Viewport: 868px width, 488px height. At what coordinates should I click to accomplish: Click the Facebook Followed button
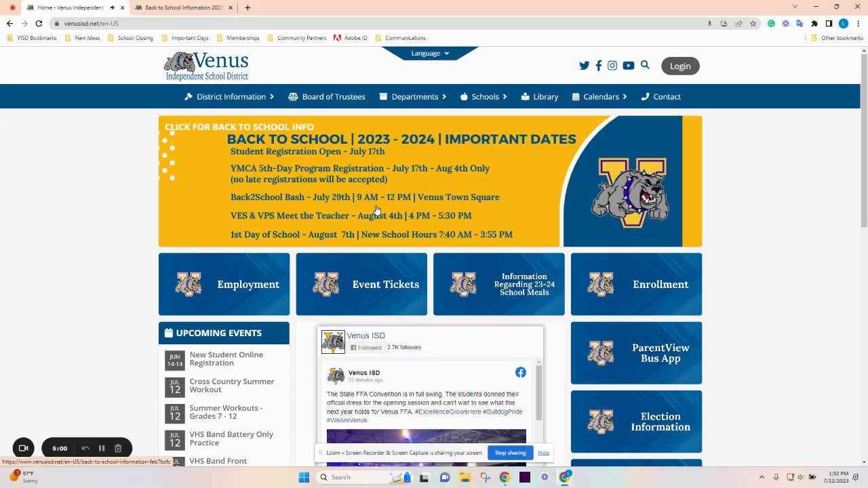click(x=366, y=348)
